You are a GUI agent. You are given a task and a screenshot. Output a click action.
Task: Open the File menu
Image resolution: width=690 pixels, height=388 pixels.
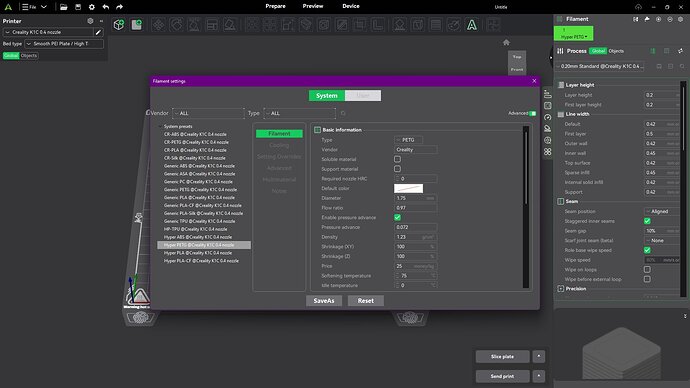click(34, 7)
